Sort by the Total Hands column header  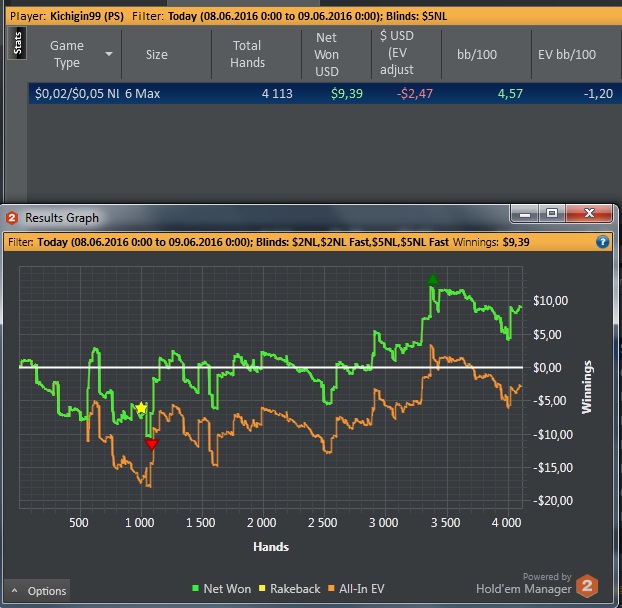247,54
